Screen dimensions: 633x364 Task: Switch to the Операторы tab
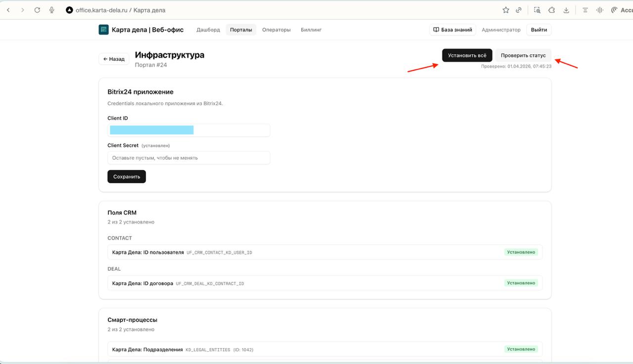pos(276,30)
